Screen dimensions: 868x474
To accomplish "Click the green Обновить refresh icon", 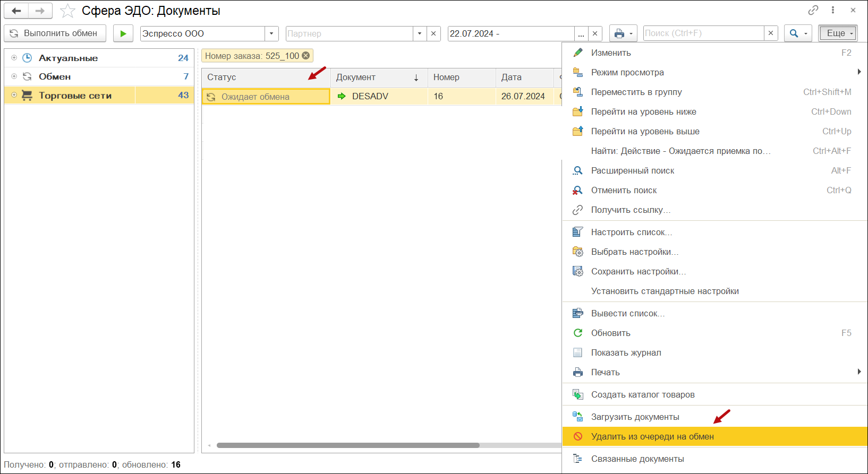I will (x=578, y=333).
